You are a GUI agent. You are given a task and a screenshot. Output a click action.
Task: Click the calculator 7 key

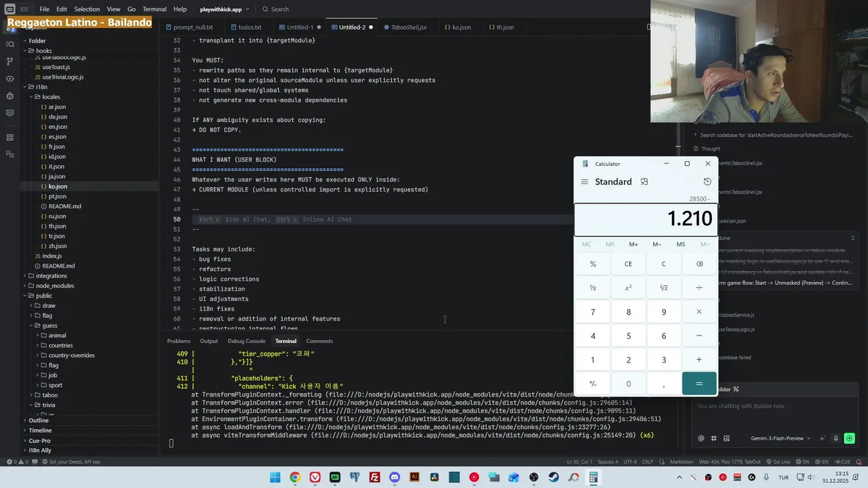tap(593, 312)
